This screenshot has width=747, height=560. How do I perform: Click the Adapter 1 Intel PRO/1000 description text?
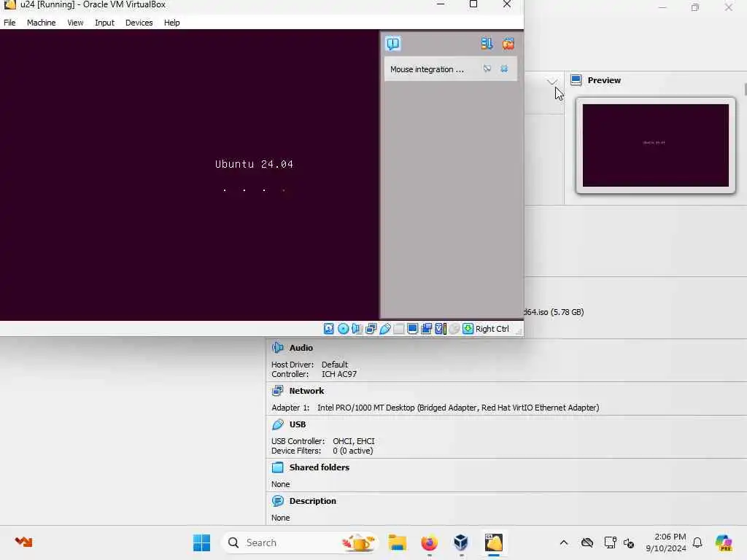pos(458,408)
